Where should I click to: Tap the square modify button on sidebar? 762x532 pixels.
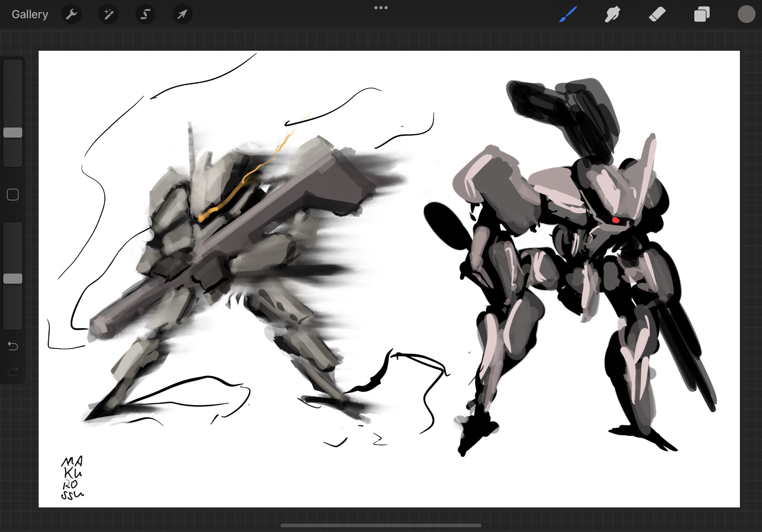click(x=13, y=195)
